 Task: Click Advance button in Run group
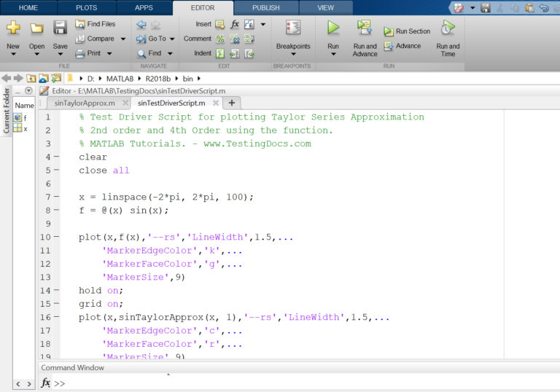[x=402, y=46]
